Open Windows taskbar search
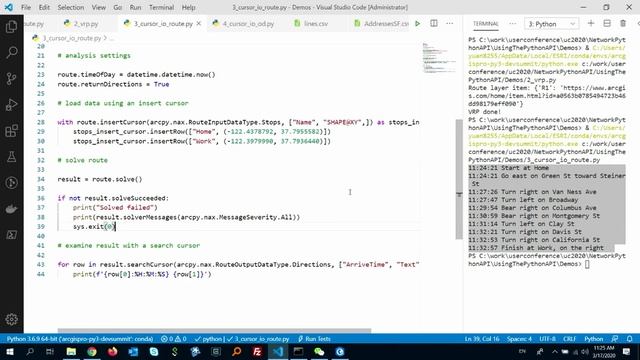The height and width of the screenshot is (360, 640). click(x=30, y=351)
